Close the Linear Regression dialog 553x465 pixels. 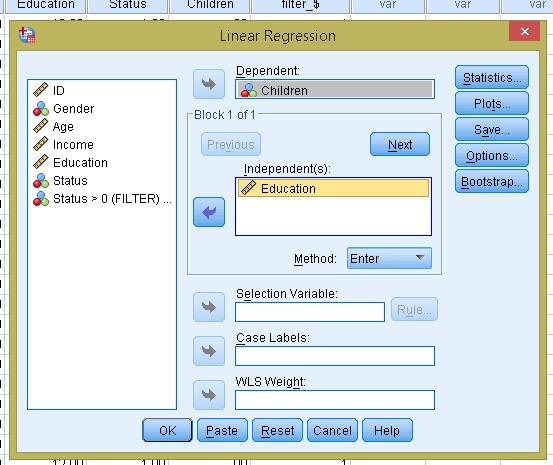point(524,31)
